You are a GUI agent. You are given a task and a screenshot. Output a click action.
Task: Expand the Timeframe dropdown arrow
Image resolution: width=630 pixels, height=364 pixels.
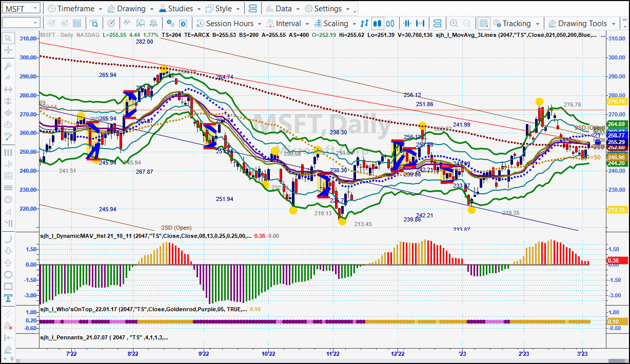click(100, 9)
